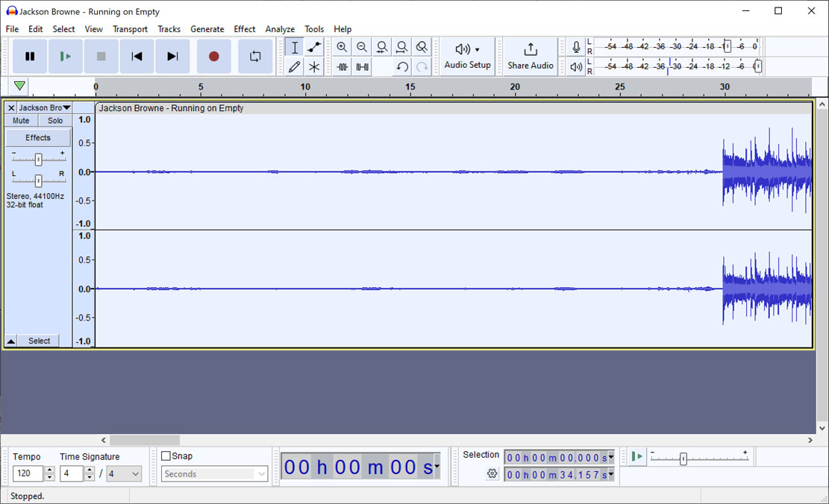The image size is (829, 504).
Task: Click the green timeline playhead triangle
Action: click(x=19, y=86)
